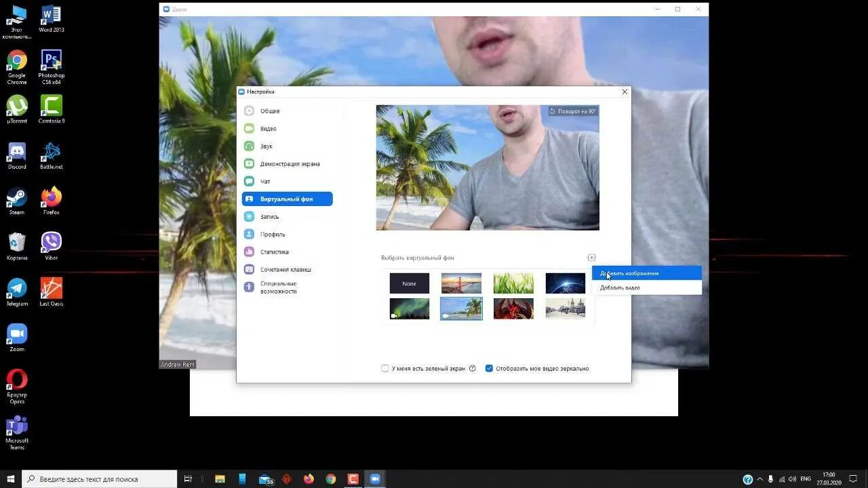Open the Discord desktop icon
868x488 pixels.
(x=17, y=156)
